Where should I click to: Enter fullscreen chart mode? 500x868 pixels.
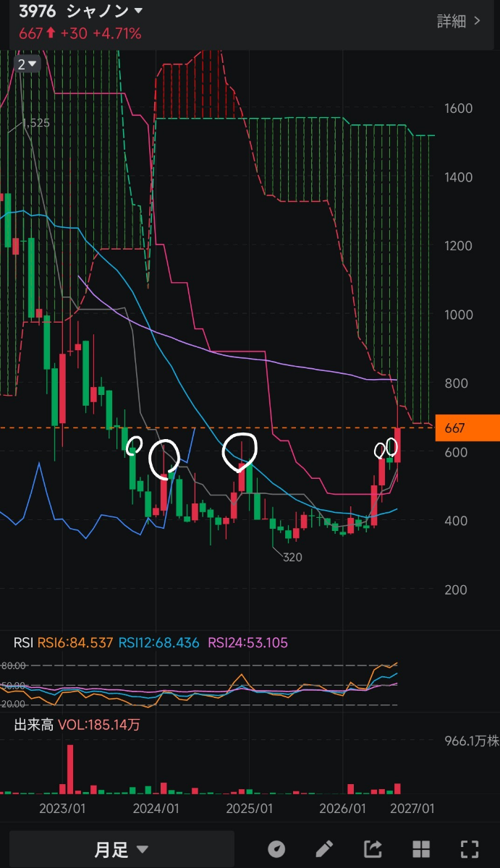coord(470,848)
